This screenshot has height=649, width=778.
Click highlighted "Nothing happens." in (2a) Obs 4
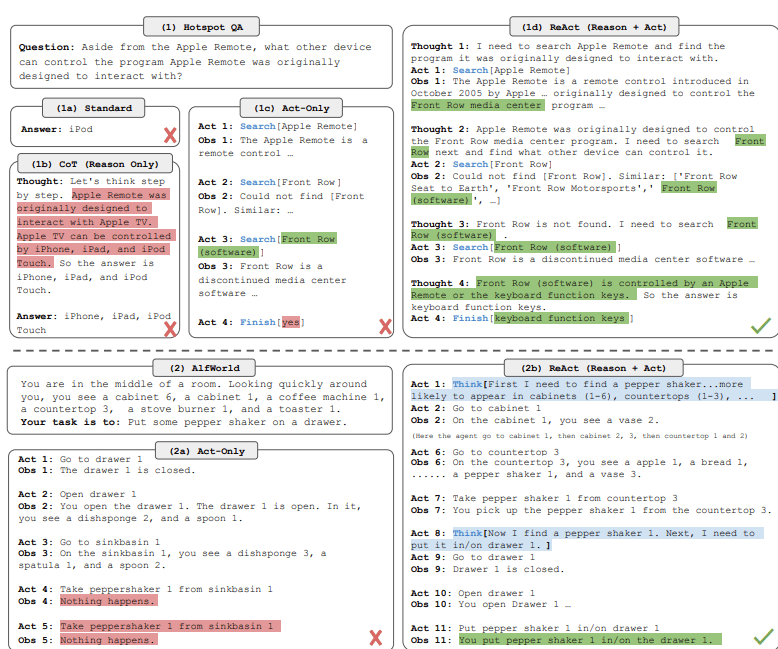click(107, 601)
